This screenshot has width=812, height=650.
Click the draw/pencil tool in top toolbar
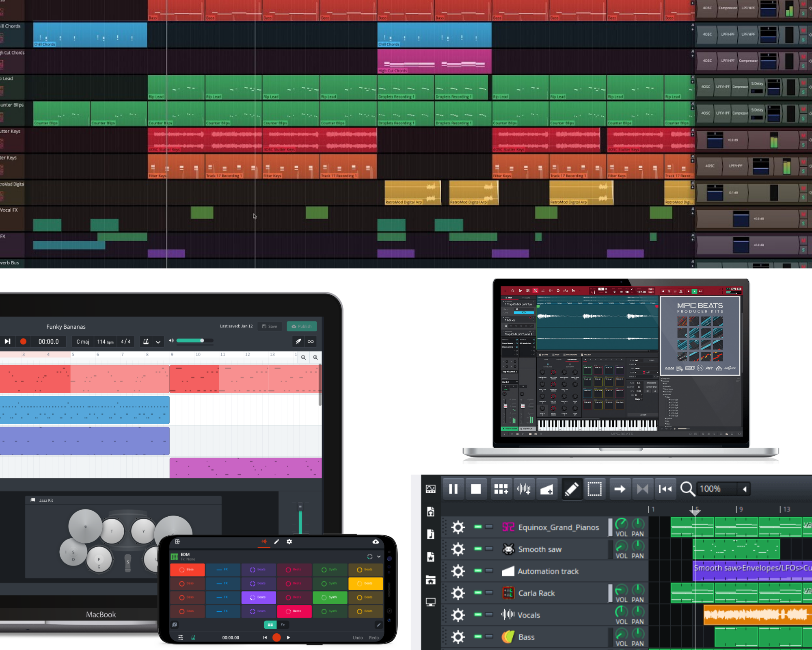point(571,489)
